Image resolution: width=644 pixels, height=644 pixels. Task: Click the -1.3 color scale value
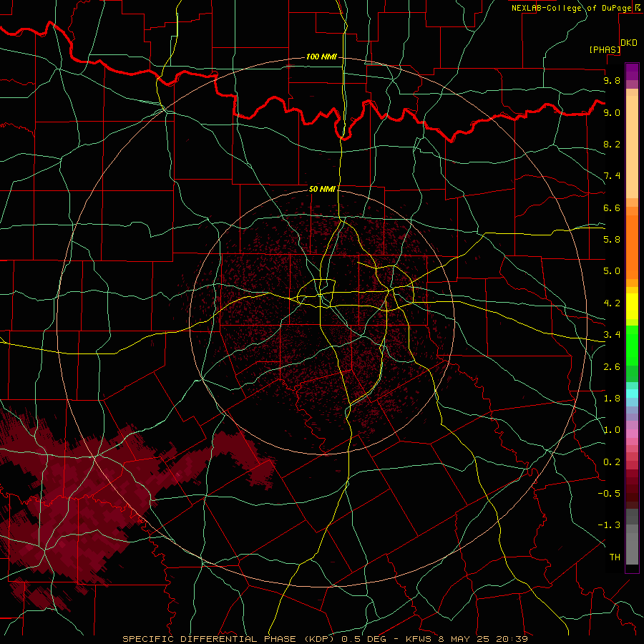coord(609,525)
